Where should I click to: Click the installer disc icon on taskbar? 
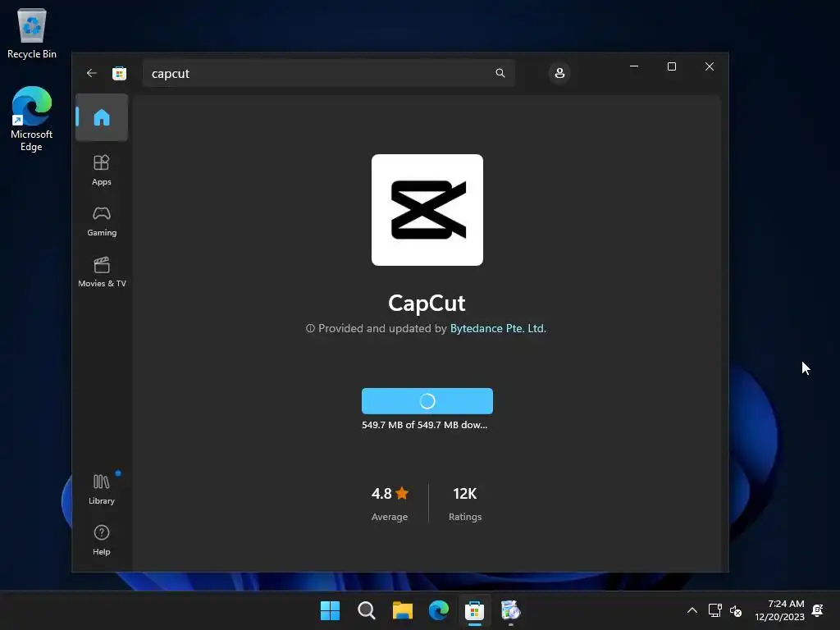510,610
